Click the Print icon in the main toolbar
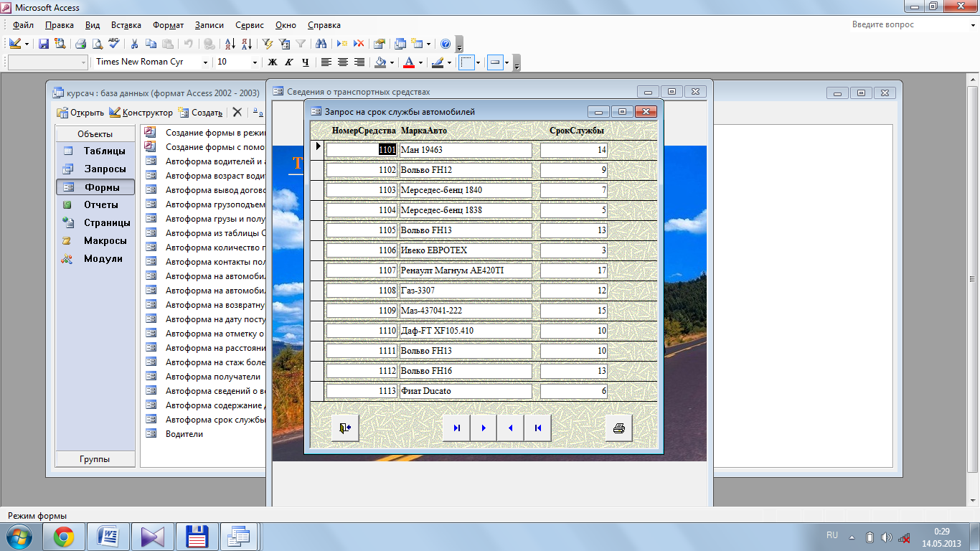 click(81, 44)
